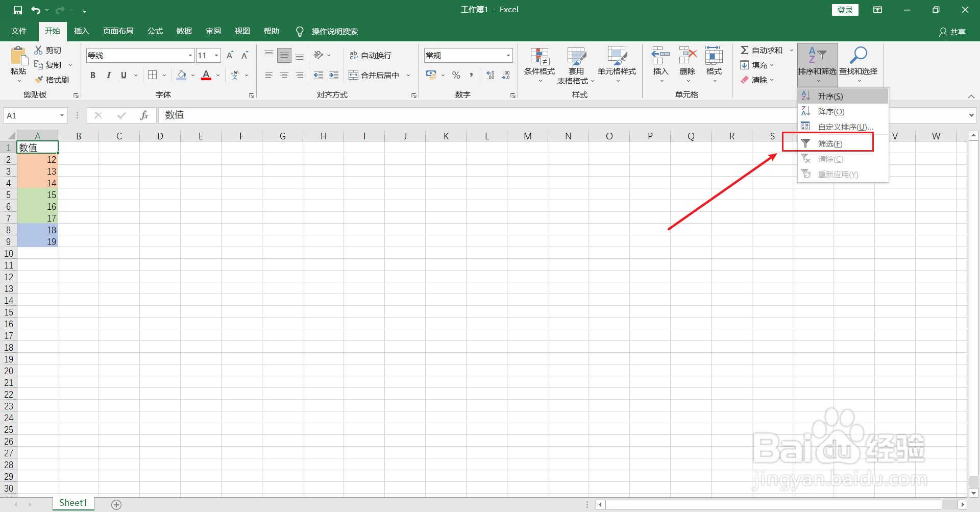The image size is (980, 512).
Task: Click 操作说明搜索 Tell Me search
Action: click(327, 32)
